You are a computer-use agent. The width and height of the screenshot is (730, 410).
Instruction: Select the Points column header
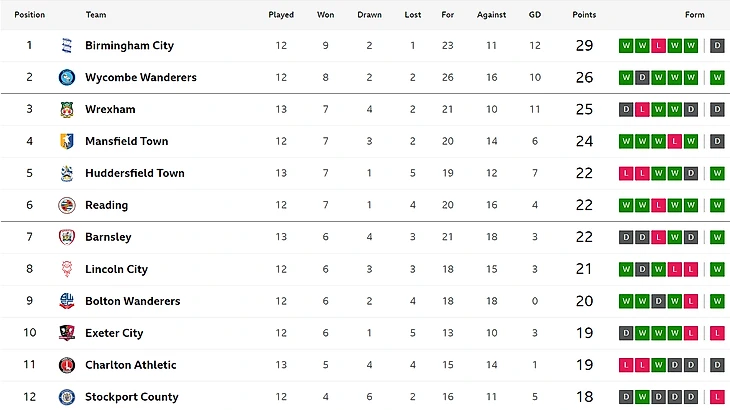584,15
